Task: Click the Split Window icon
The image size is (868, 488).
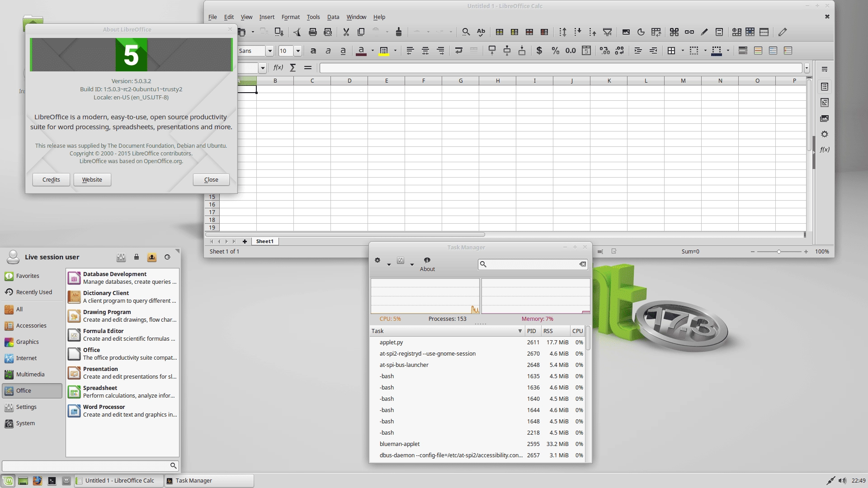Action: (764, 32)
